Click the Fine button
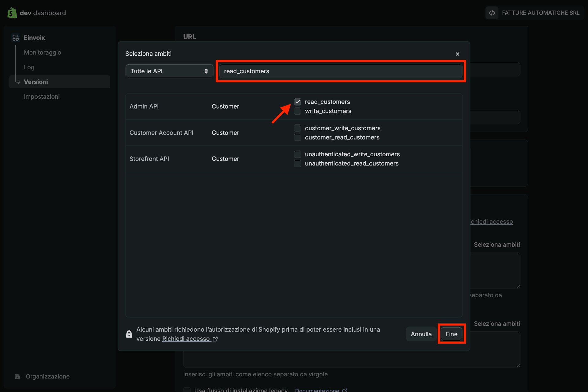588x392 pixels. (451, 334)
